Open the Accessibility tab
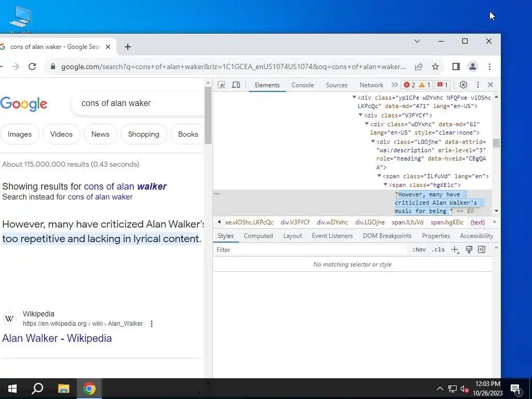 pyautogui.click(x=476, y=236)
